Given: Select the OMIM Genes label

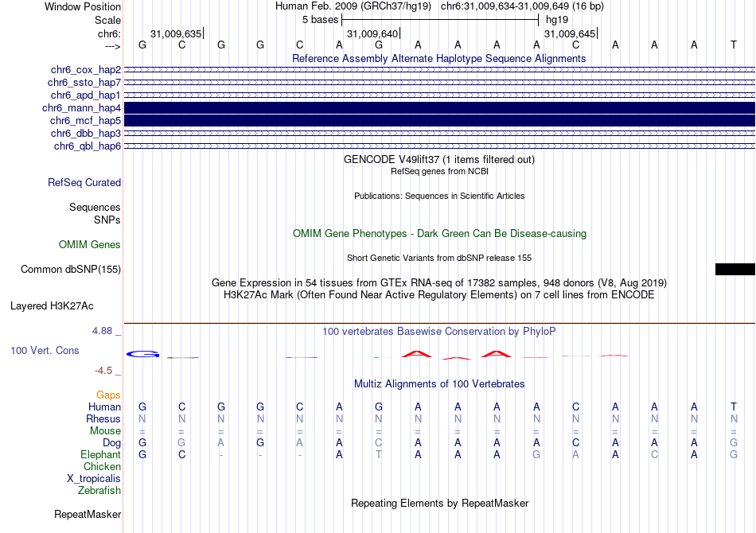Looking at the screenshot, I should pos(90,245).
